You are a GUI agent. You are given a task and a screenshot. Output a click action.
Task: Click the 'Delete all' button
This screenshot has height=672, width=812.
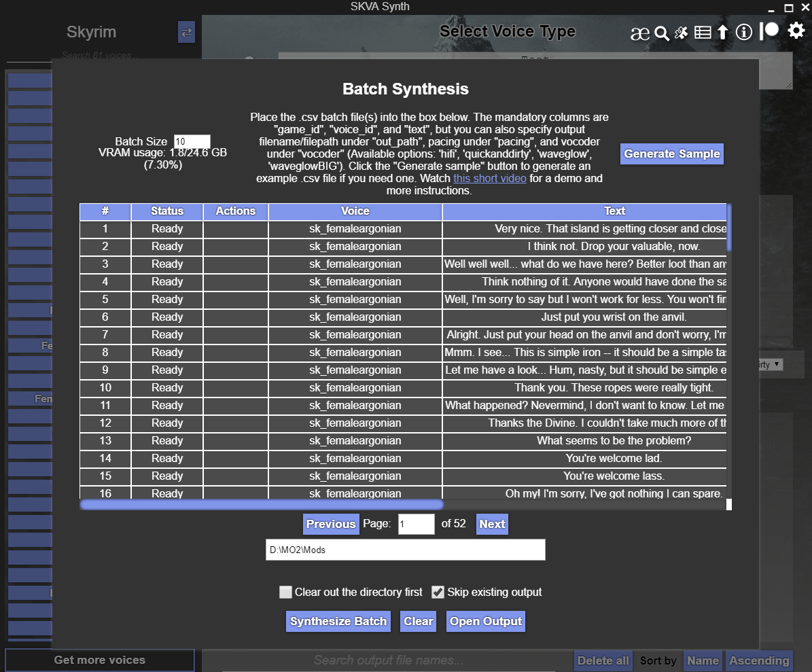click(x=603, y=660)
